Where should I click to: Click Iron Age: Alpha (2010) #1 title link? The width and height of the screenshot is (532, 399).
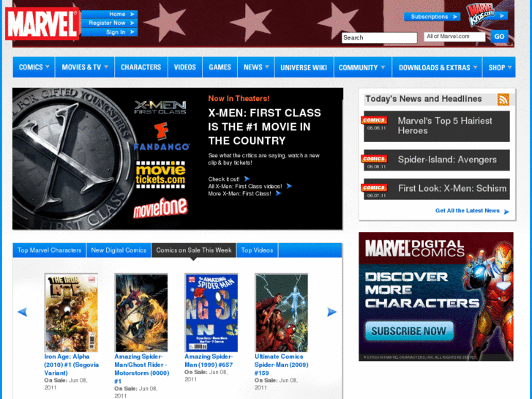71,365
